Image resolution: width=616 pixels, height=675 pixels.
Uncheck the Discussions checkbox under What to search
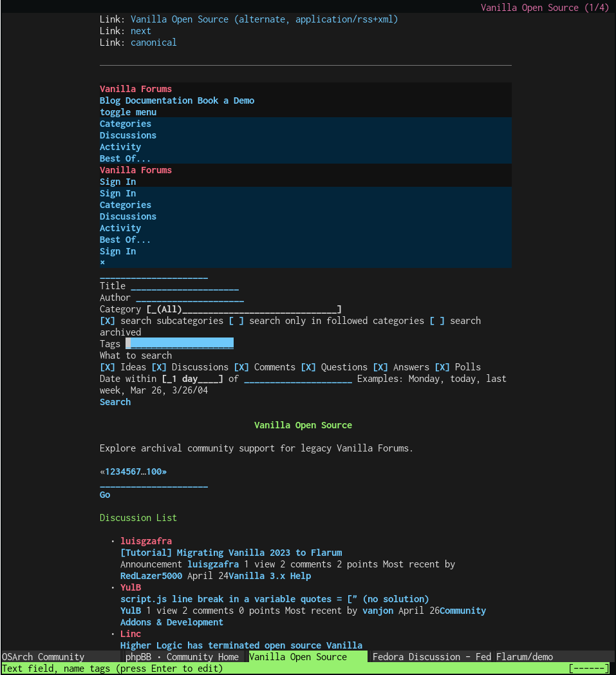point(159,367)
